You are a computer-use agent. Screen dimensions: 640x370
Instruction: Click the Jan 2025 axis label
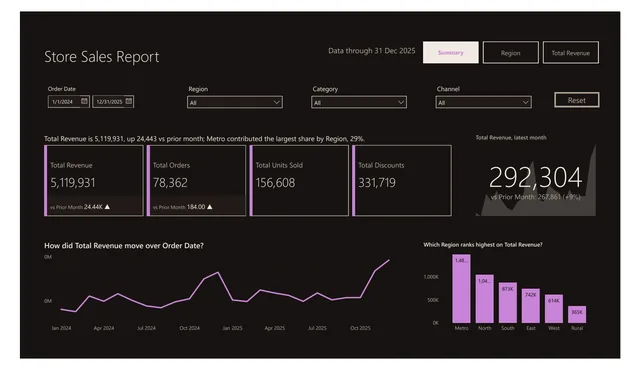[232, 328]
